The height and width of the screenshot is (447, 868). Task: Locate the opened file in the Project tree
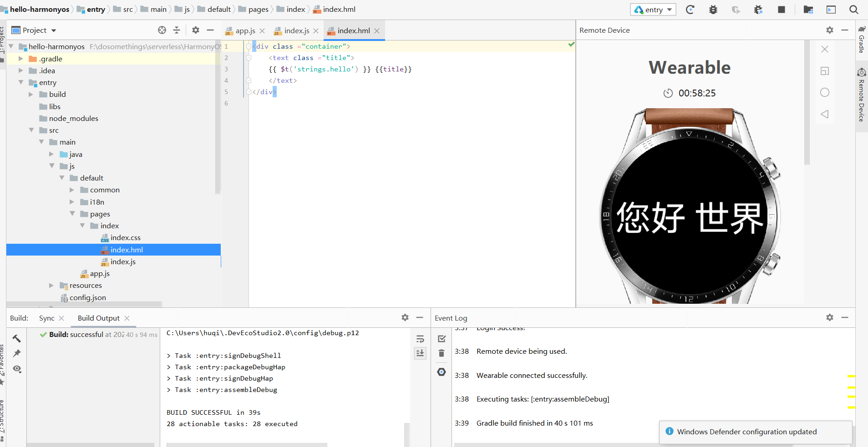162,30
